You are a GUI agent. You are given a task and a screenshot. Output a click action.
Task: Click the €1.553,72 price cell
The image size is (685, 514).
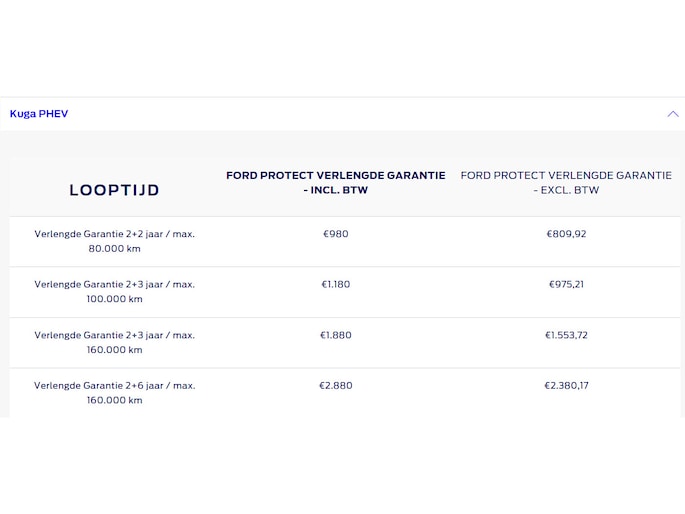tap(566, 335)
